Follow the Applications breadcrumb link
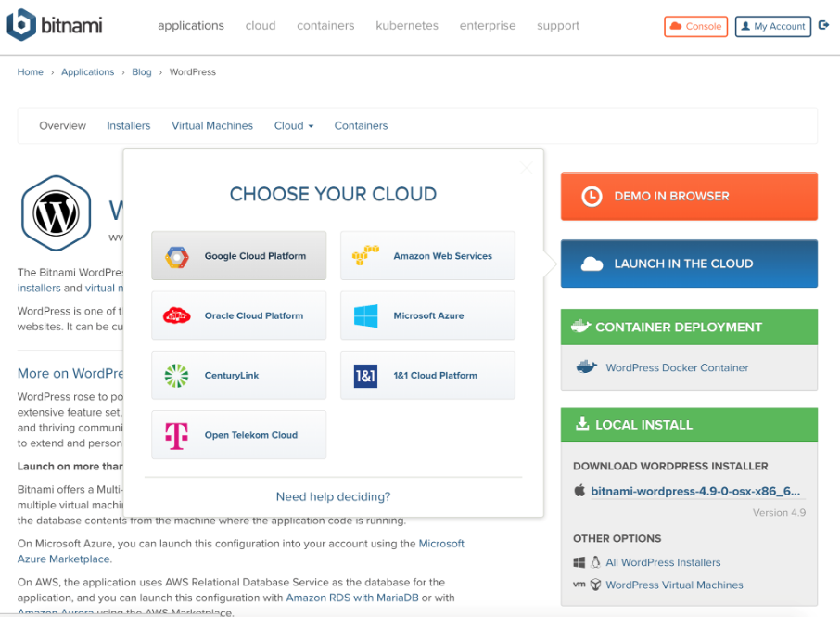Screen dimensions: 840x617 [x=87, y=71]
